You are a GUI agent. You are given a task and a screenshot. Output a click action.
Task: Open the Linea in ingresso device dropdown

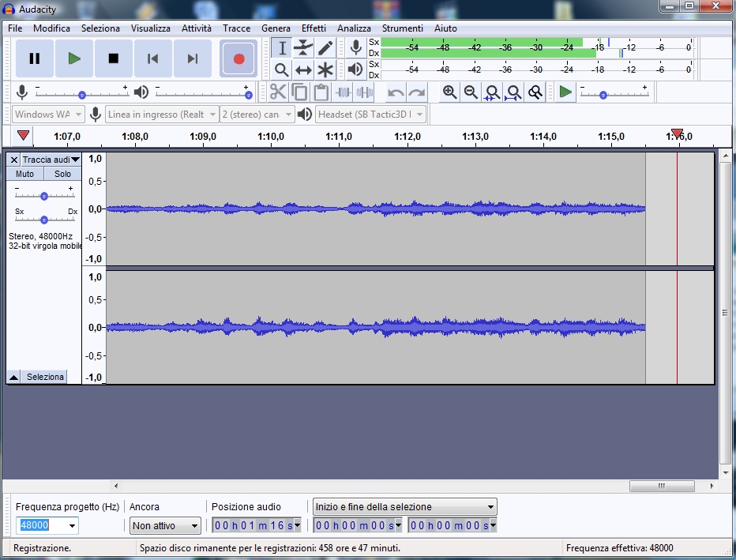tap(161, 114)
